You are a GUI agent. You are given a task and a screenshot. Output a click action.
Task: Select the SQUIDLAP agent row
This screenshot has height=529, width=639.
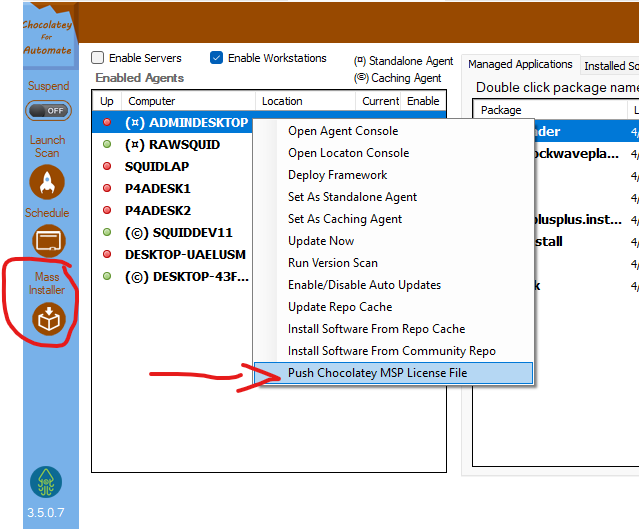[x=172, y=166]
